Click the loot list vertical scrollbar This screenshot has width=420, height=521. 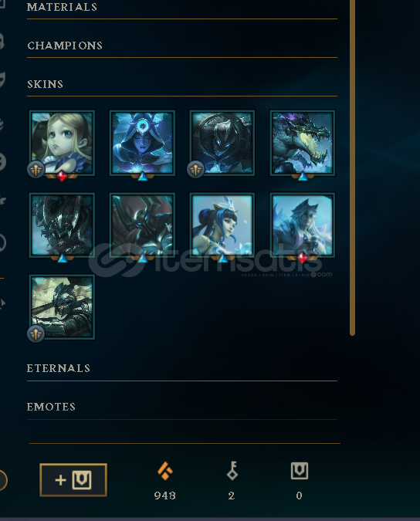tap(353, 167)
